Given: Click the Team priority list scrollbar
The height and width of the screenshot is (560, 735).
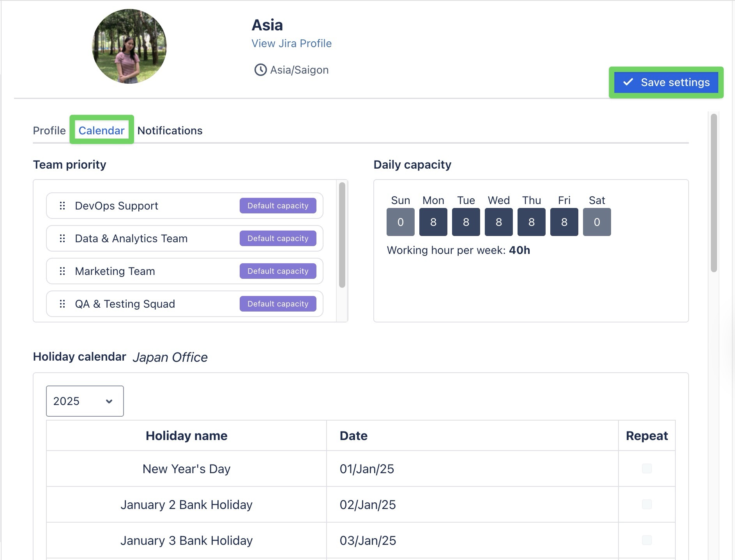Looking at the screenshot, I should click(342, 235).
